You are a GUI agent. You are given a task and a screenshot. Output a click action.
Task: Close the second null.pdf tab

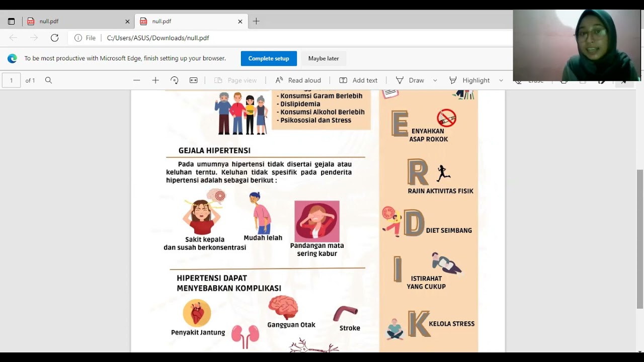pos(240,22)
